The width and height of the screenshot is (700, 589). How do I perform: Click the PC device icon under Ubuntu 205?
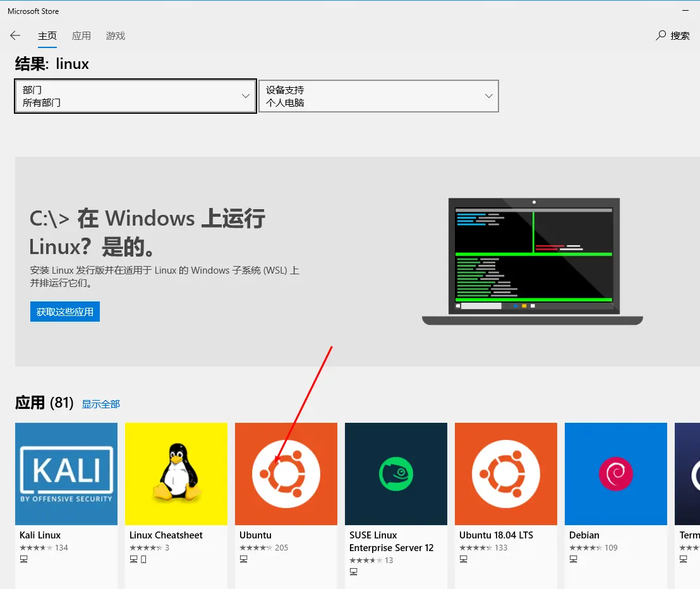pyautogui.click(x=243, y=559)
